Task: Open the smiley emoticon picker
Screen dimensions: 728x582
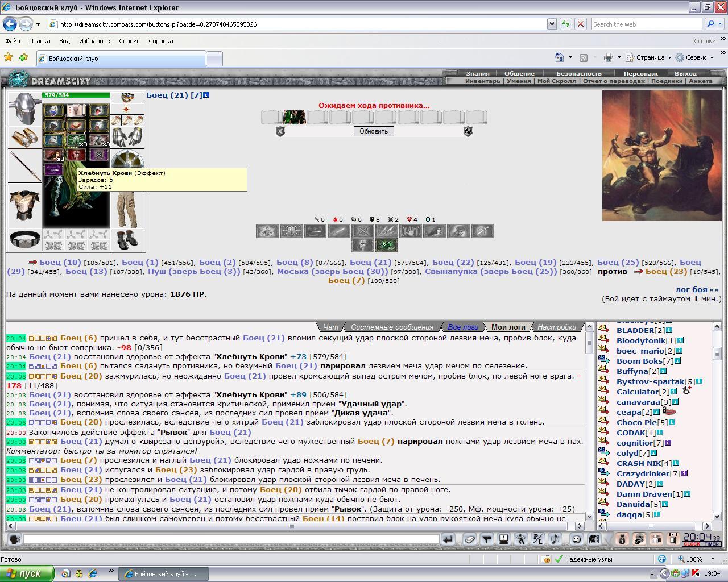Action: point(576,539)
